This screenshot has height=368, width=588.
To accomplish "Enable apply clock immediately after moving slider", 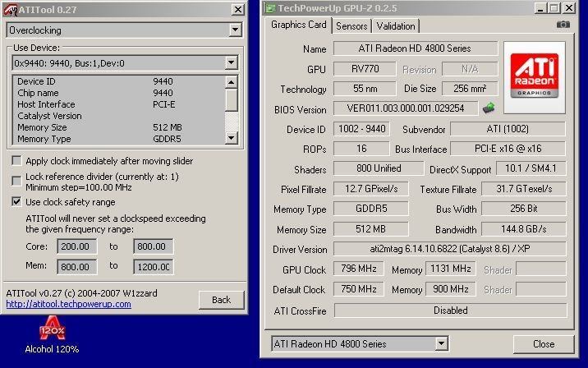I will (x=16, y=161).
